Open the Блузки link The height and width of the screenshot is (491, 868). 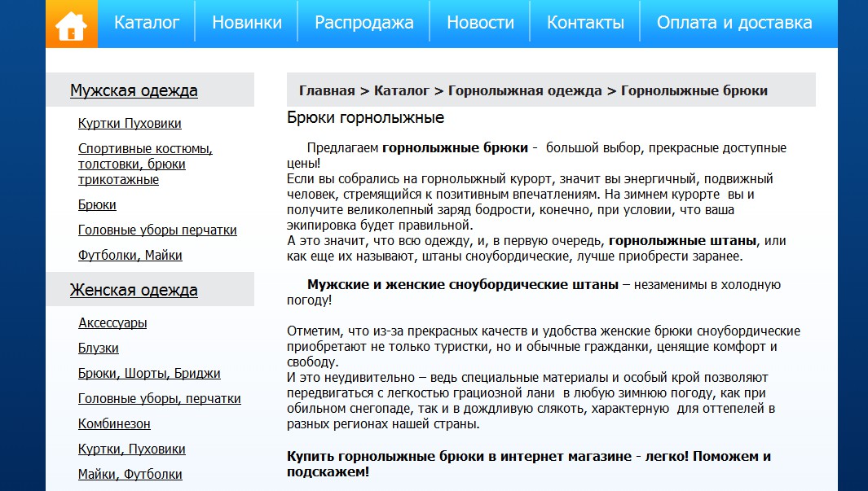tap(99, 348)
